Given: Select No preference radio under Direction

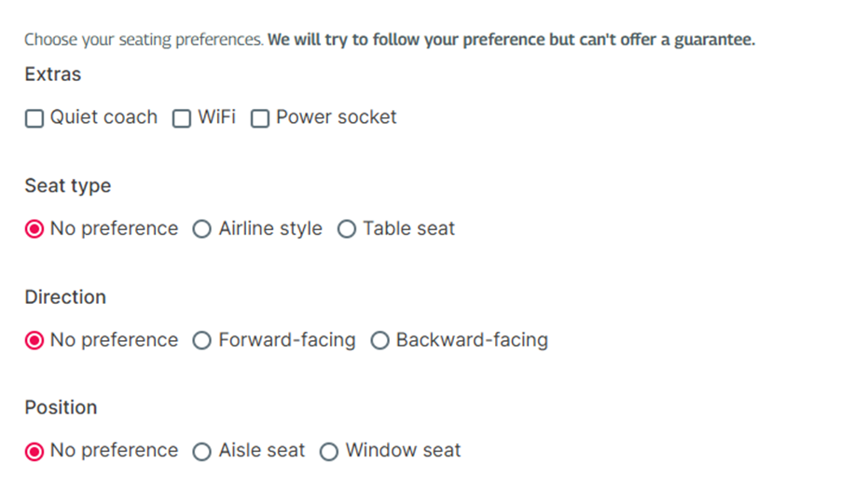Looking at the screenshot, I should (x=34, y=341).
